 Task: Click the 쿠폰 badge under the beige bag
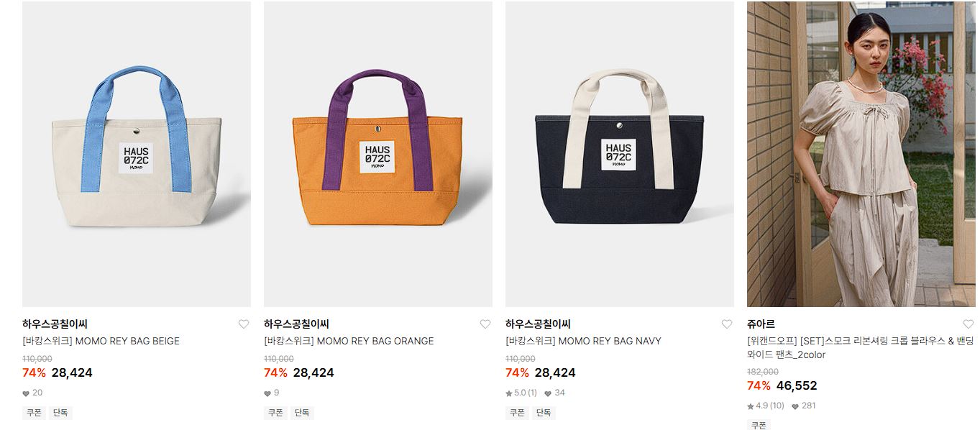coord(34,413)
